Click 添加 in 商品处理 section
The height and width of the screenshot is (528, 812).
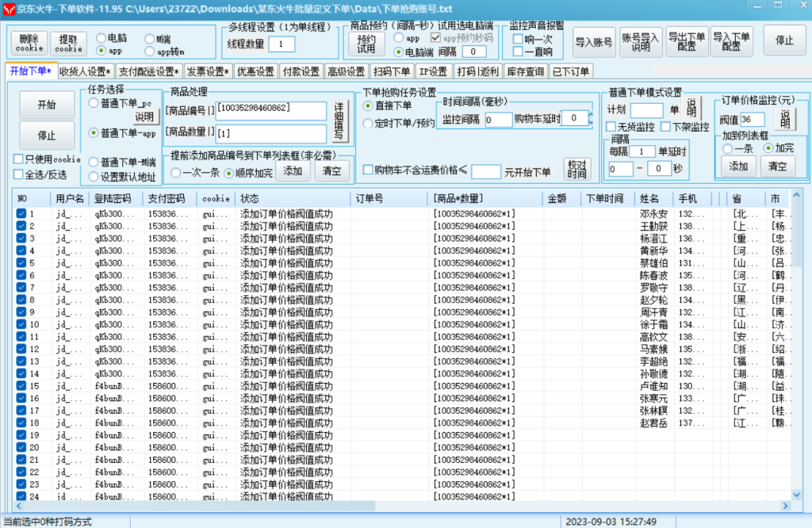[293, 170]
